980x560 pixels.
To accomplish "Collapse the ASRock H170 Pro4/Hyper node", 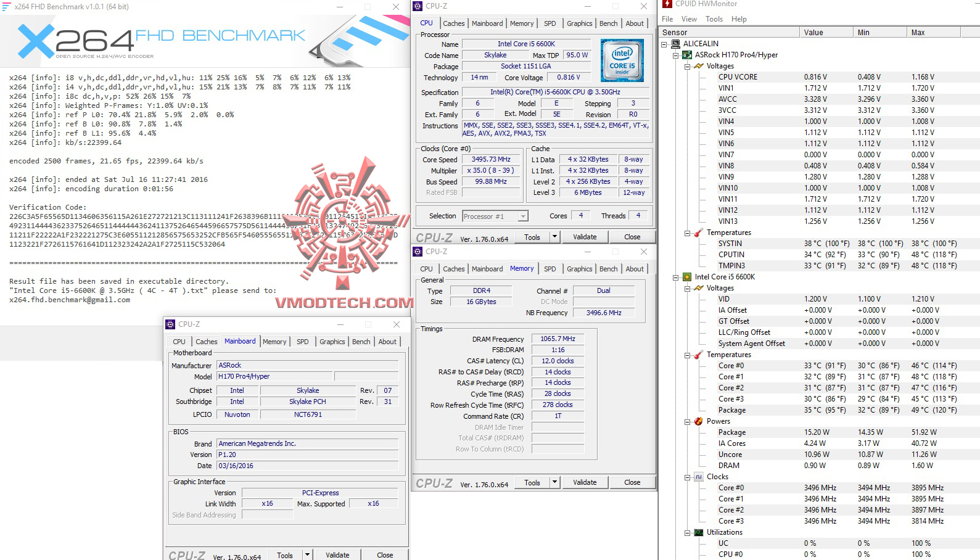I will (676, 55).
